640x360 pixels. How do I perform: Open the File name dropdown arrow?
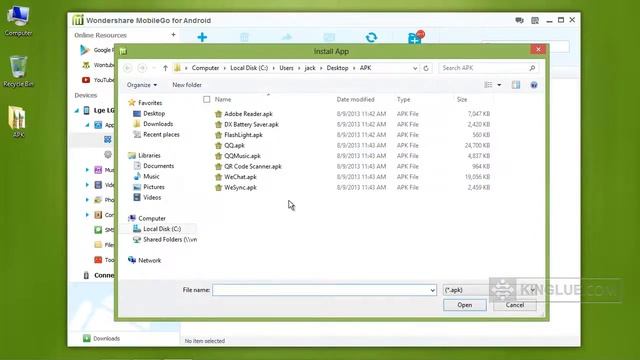coord(432,290)
